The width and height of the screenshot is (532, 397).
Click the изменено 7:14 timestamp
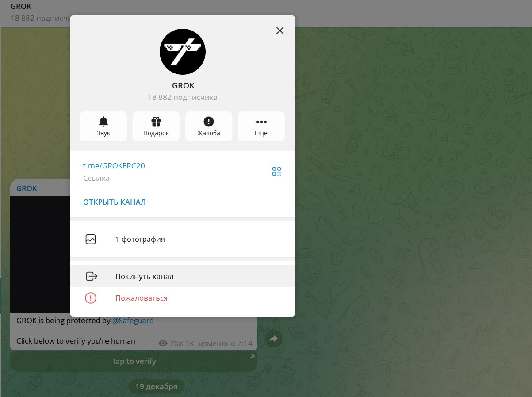click(x=226, y=344)
